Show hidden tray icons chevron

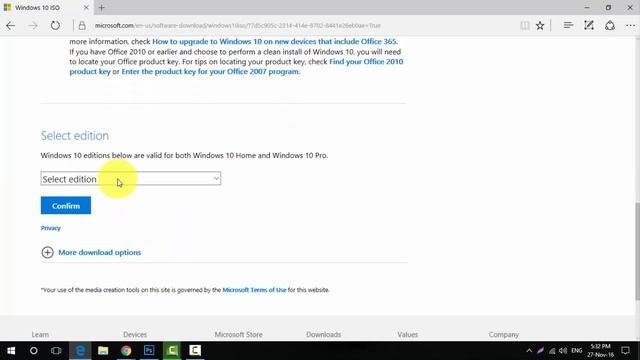(529, 351)
